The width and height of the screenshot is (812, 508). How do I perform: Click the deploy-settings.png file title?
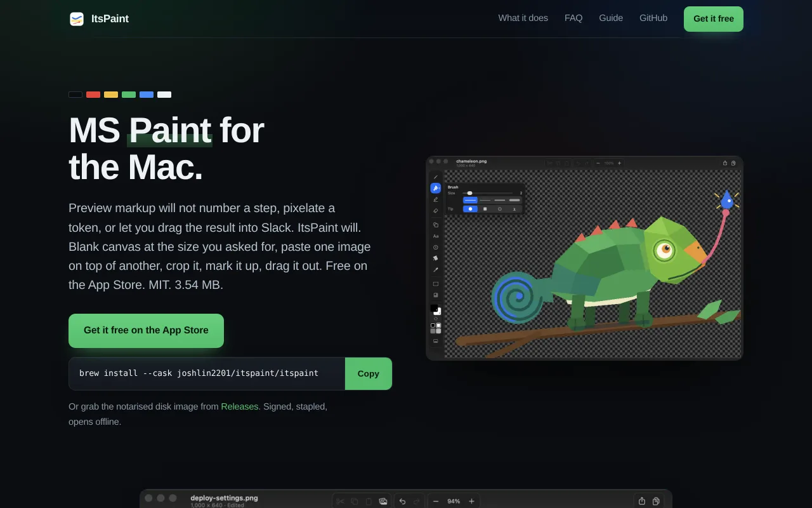(224, 498)
